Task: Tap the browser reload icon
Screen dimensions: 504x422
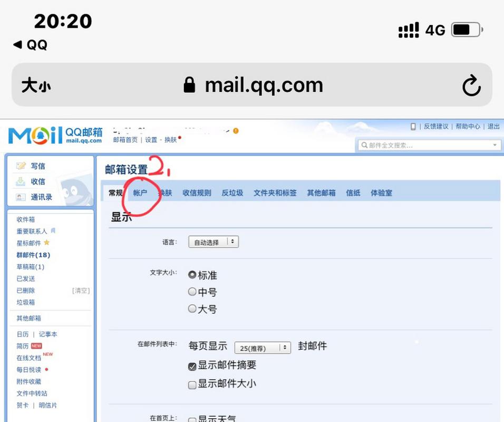Action: 471,85
